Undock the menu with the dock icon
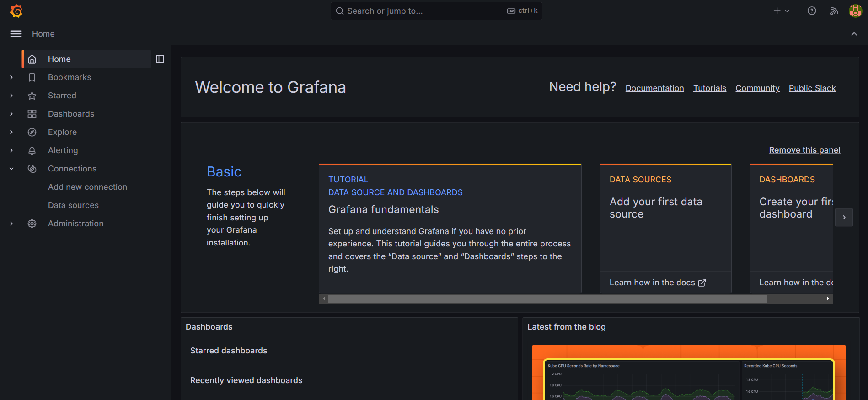This screenshot has width=868, height=400. pos(160,59)
